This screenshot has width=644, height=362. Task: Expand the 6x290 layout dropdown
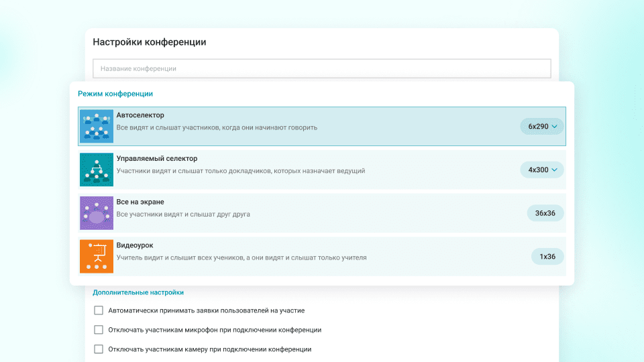(542, 127)
